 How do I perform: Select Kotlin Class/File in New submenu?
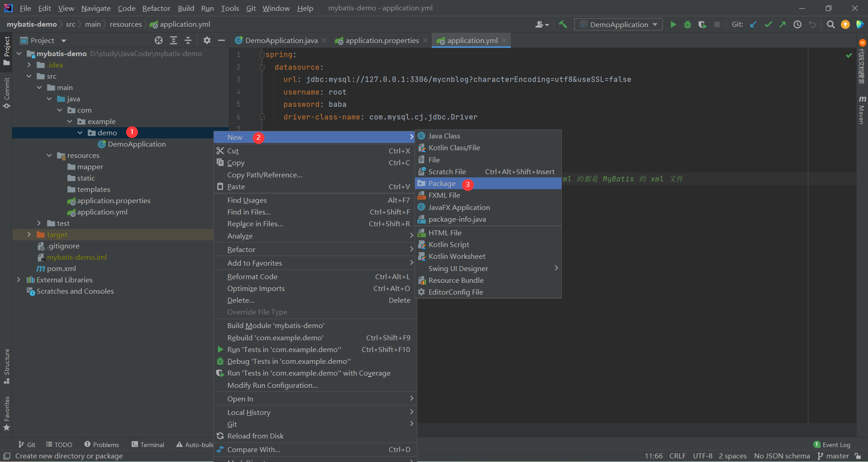click(488, 148)
